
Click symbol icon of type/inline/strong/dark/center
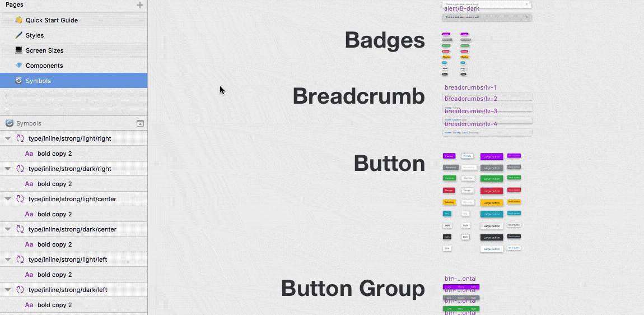(20, 229)
